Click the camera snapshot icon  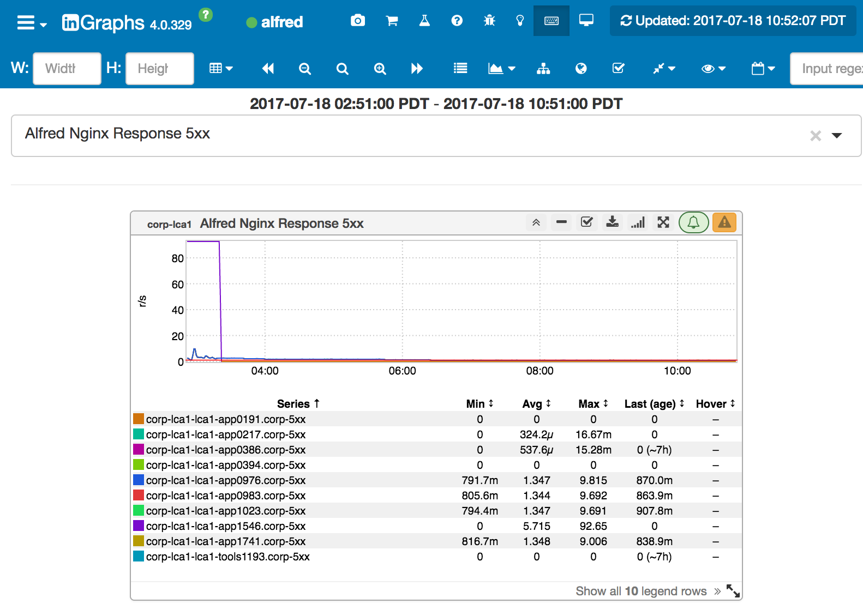358,21
